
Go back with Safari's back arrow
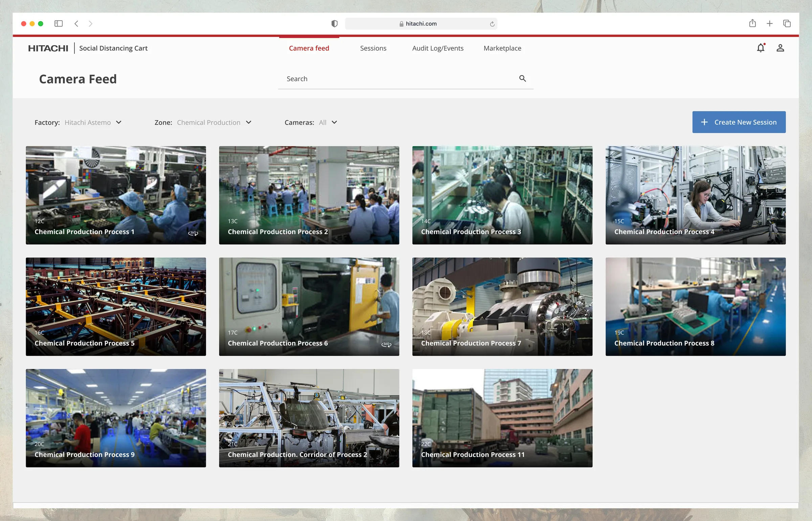pyautogui.click(x=76, y=24)
